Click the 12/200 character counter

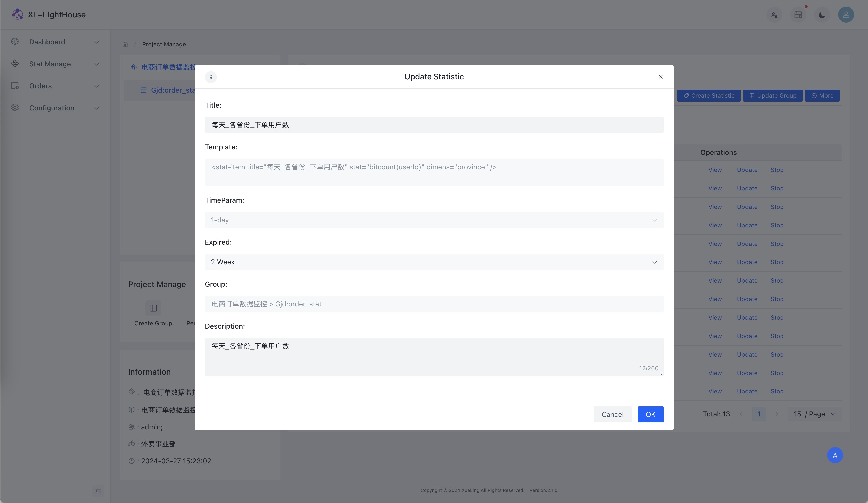(649, 368)
